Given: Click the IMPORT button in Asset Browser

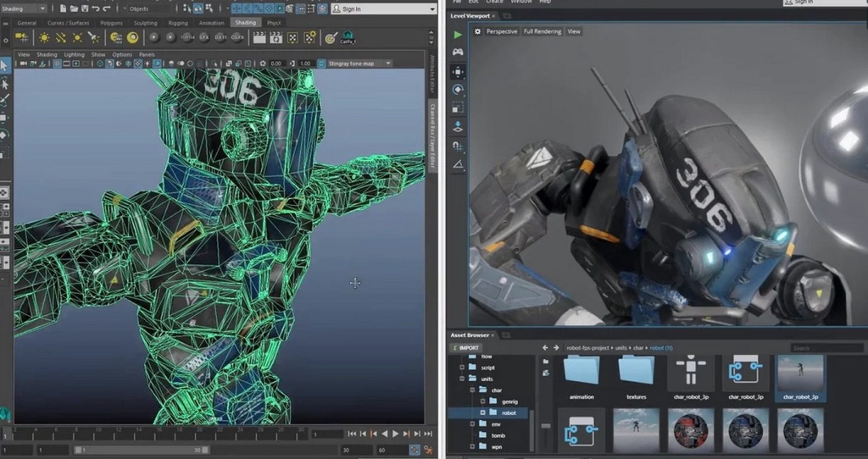Looking at the screenshot, I should tap(466, 348).
